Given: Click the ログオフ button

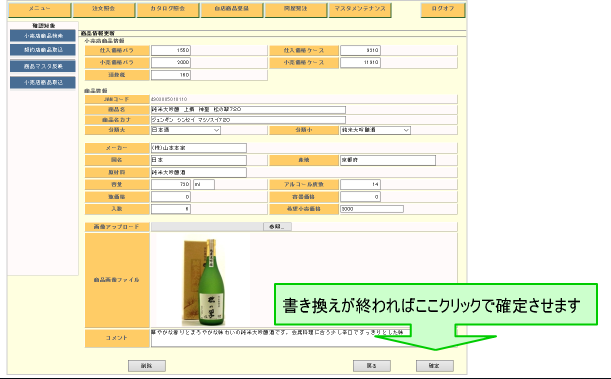Looking at the screenshot, I should [x=443, y=10].
